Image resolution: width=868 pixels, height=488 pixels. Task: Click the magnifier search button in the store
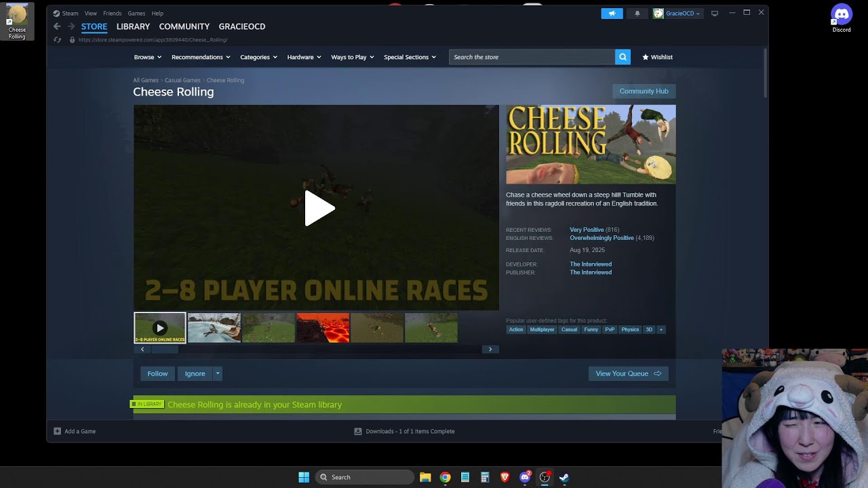coord(623,57)
